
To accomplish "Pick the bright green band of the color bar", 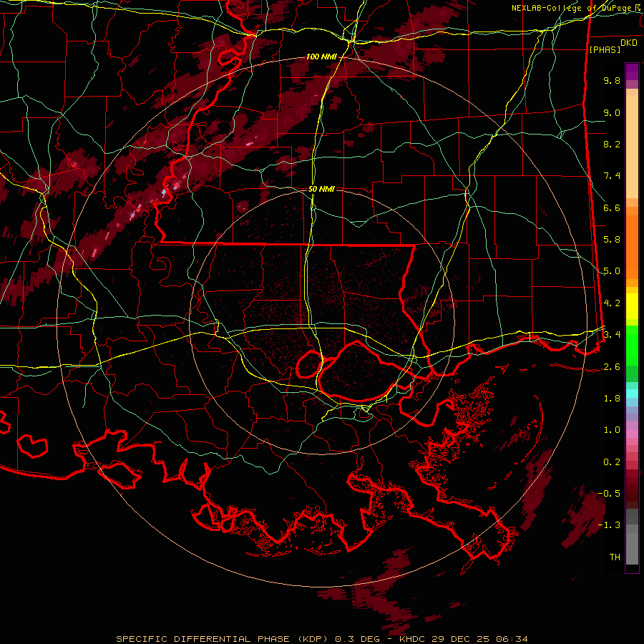I will [632, 346].
